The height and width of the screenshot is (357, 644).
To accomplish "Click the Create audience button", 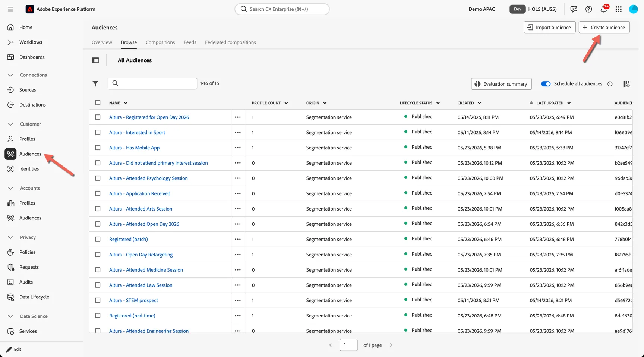I will point(604,27).
